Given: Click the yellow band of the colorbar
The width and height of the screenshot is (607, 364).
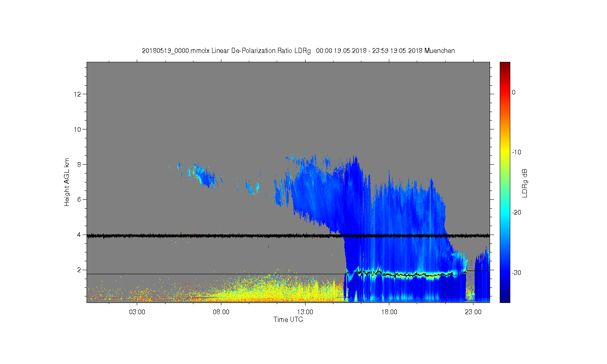Looking at the screenshot, I should tap(505, 152).
